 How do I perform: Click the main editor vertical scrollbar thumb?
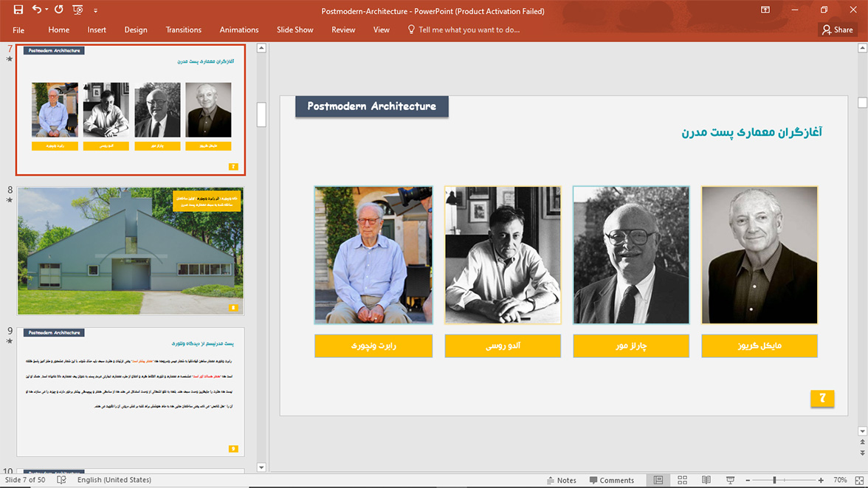click(x=862, y=103)
